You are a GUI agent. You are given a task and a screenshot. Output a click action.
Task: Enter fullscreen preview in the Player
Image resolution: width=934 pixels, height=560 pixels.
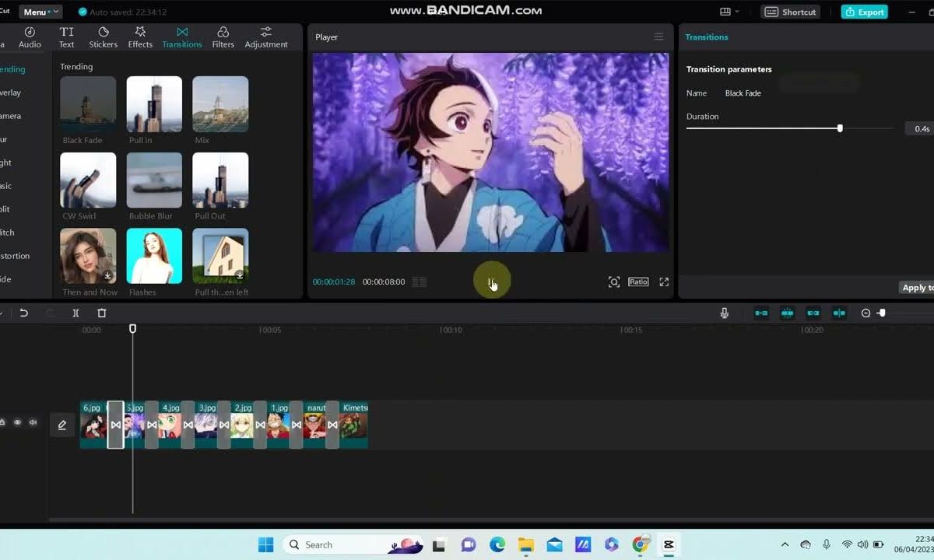664,282
